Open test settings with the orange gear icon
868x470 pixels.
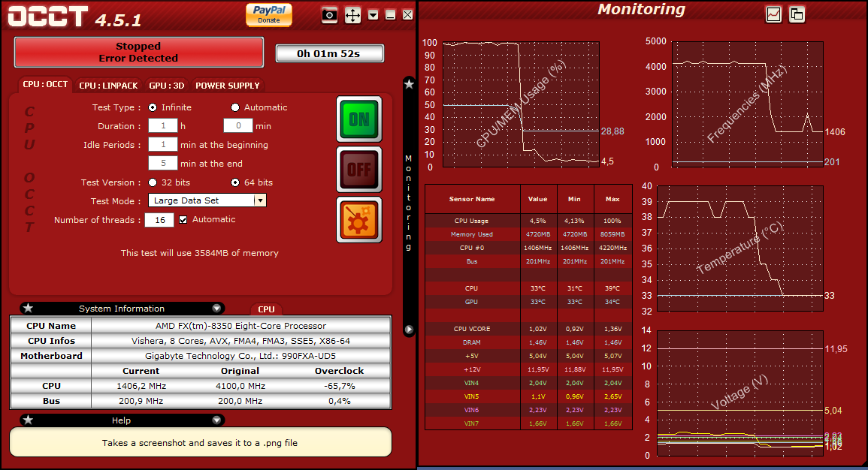click(359, 220)
